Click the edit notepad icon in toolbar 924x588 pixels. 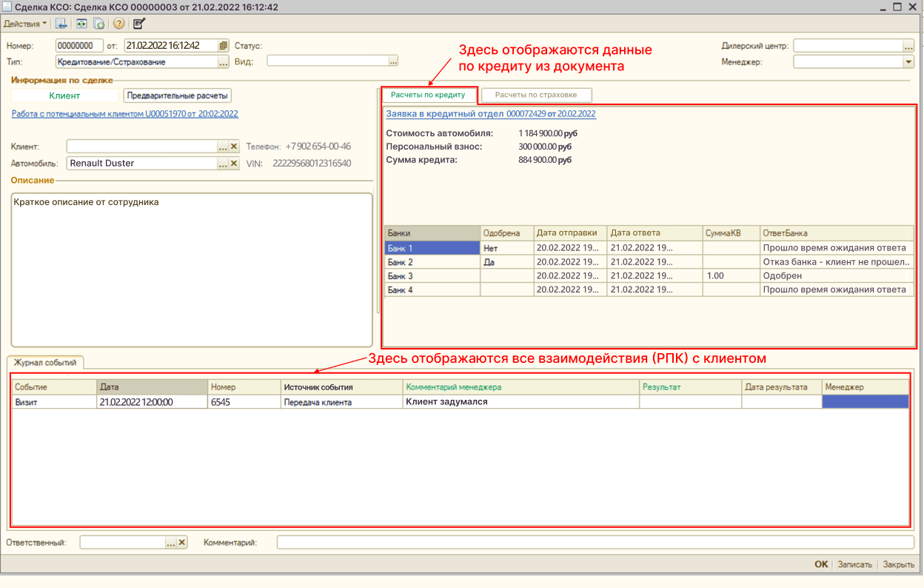[x=139, y=24]
